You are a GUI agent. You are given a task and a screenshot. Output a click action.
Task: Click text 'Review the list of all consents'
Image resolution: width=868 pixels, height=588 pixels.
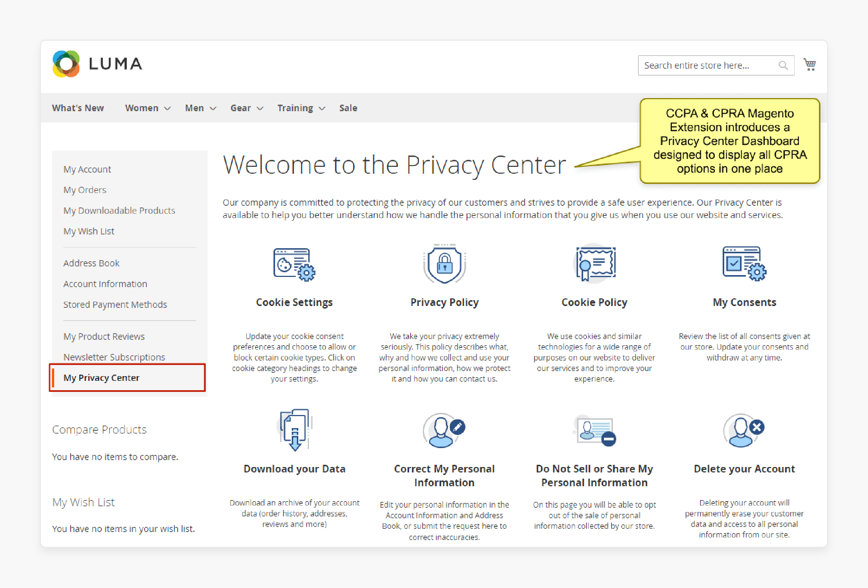pos(744,347)
